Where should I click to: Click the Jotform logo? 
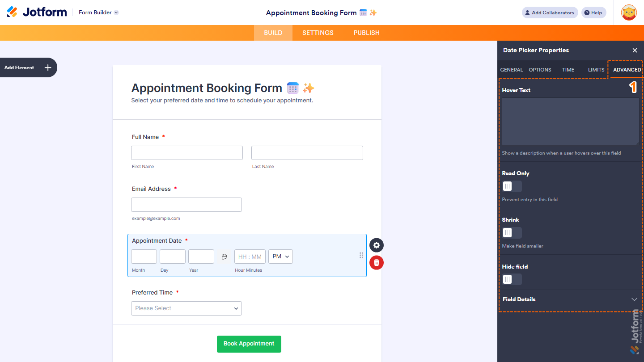(x=37, y=12)
